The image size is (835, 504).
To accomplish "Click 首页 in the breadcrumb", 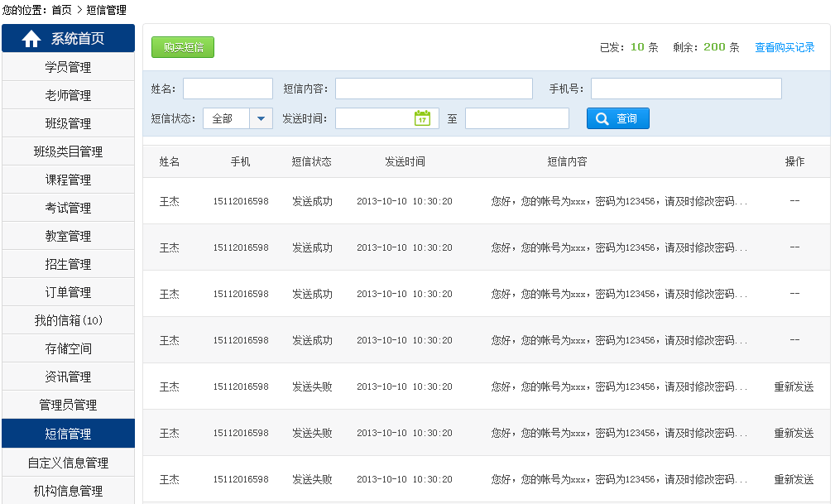I will tap(61, 10).
